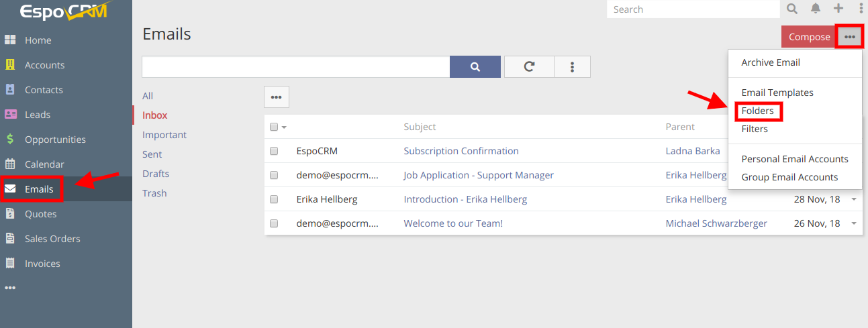Open the Subscription Confirmation email
This screenshot has height=328, width=868.
(461, 151)
